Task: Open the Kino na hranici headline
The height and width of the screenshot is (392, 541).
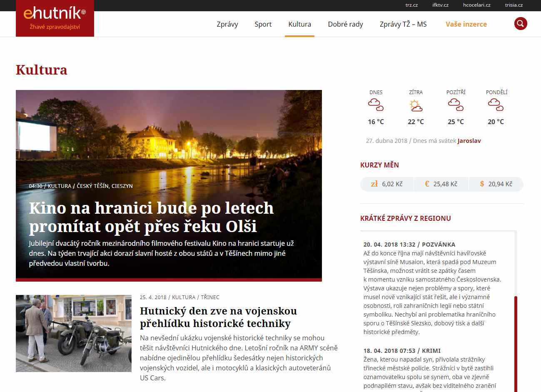Action: coord(152,217)
